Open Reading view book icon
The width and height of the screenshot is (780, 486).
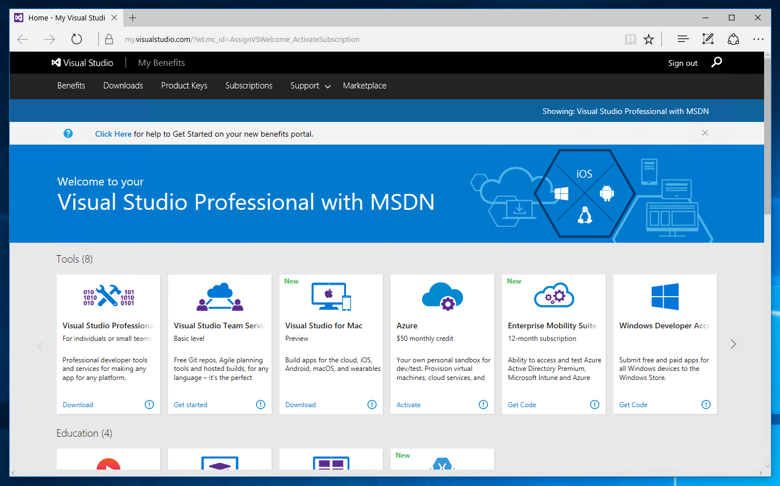click(630, 39)
